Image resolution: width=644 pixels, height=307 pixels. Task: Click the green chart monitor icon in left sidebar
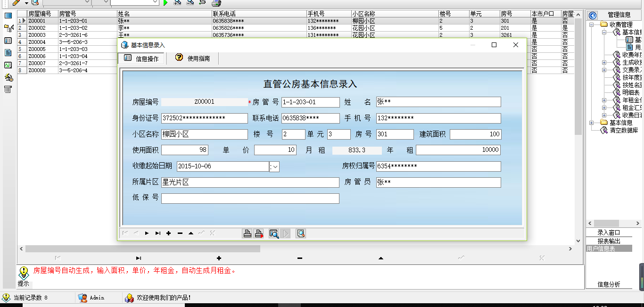tap(8, 65)
